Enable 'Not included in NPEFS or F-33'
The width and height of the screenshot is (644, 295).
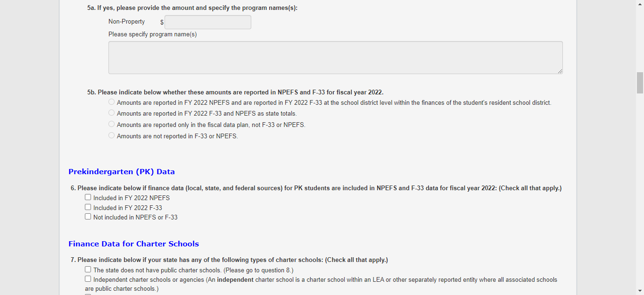[x=88, y=217]
